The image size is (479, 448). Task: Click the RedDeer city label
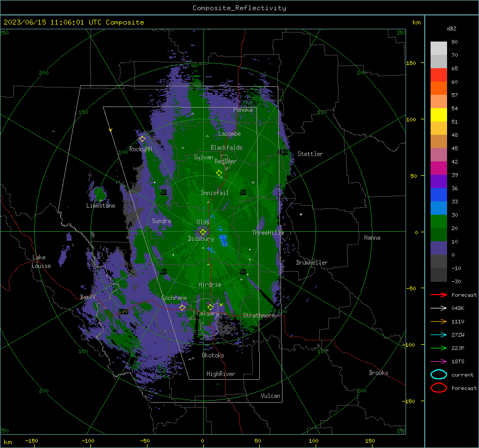click(226, 161)
